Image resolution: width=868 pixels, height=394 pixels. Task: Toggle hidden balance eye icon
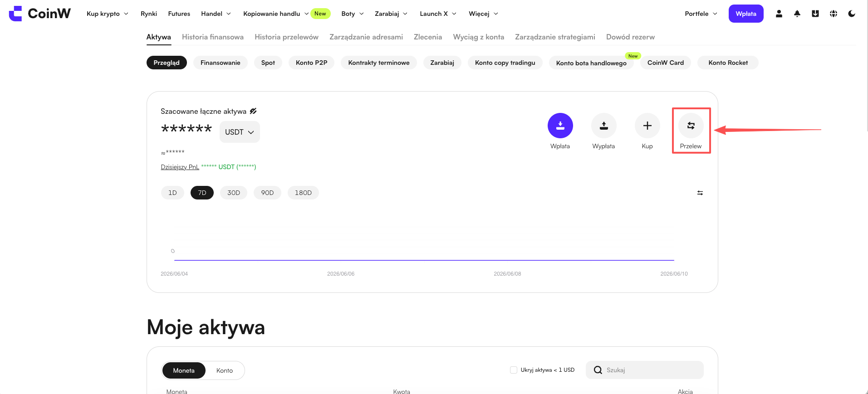[253, 111]
